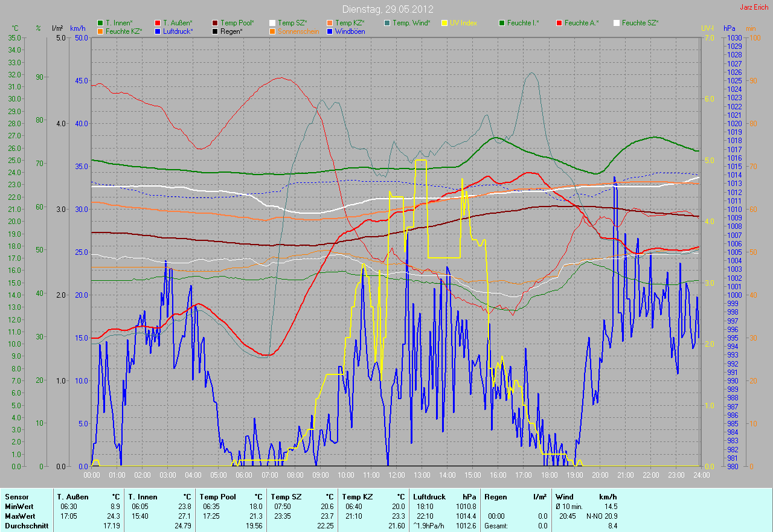Toggle the Feuchte A. series legend label
This screenshot has width=773, height=532.
(x=582, y=23)
